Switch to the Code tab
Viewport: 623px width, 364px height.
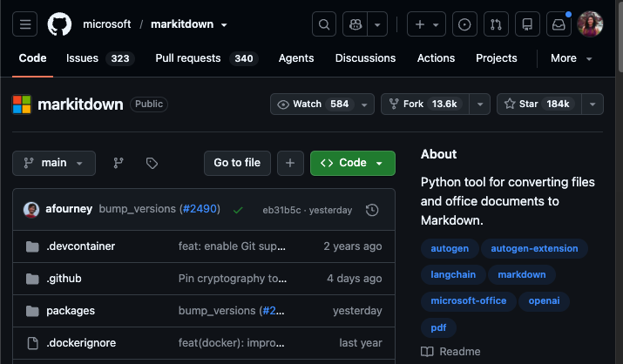point(32,58)
